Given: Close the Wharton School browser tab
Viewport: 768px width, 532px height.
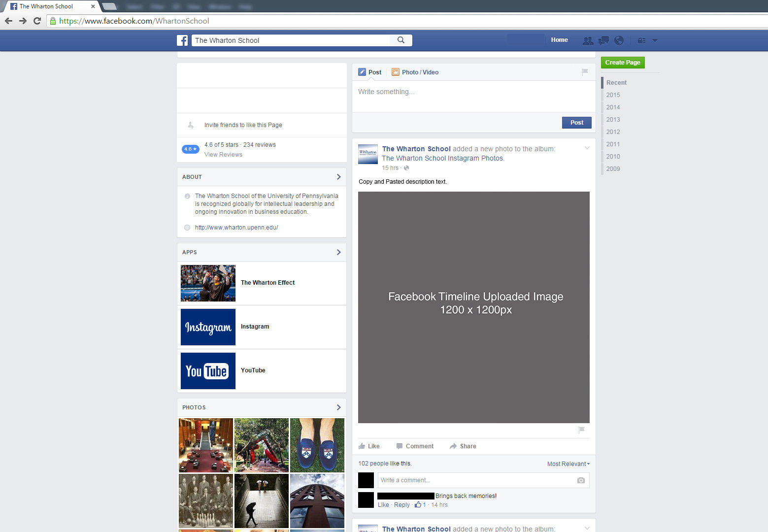Looking at the screenshot, I should (x=93, y=6).
